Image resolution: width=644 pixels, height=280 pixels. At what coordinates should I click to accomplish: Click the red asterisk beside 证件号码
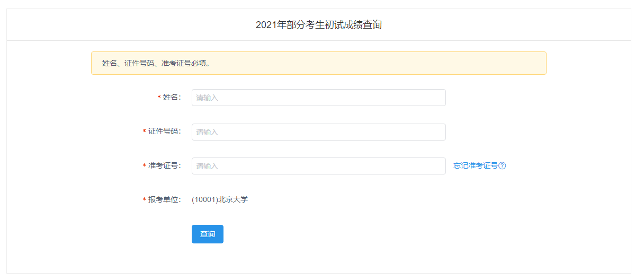pyautogui.click(x=144, y=132)
